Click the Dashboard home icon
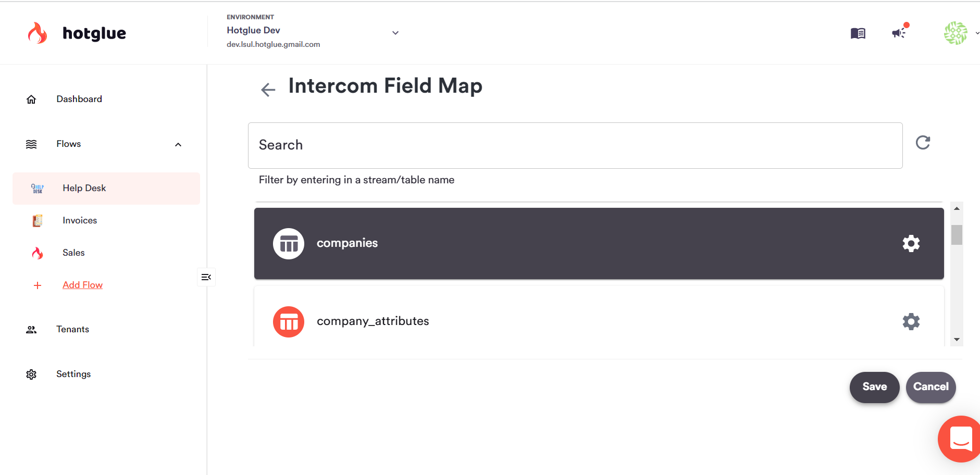This screenshot has height=475, width=980. (x=31, y=99)
